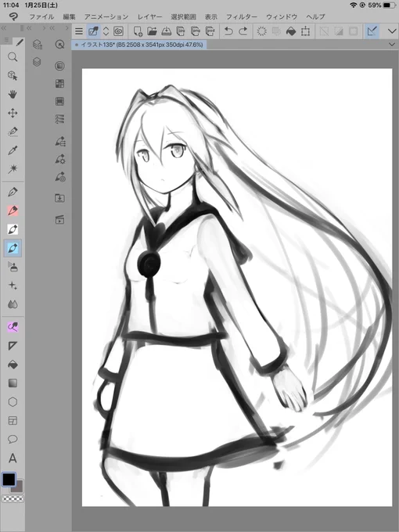This screenshot has height=532, width=399.
Task: Open the tool palette menu icon
Action: point(6,41)
